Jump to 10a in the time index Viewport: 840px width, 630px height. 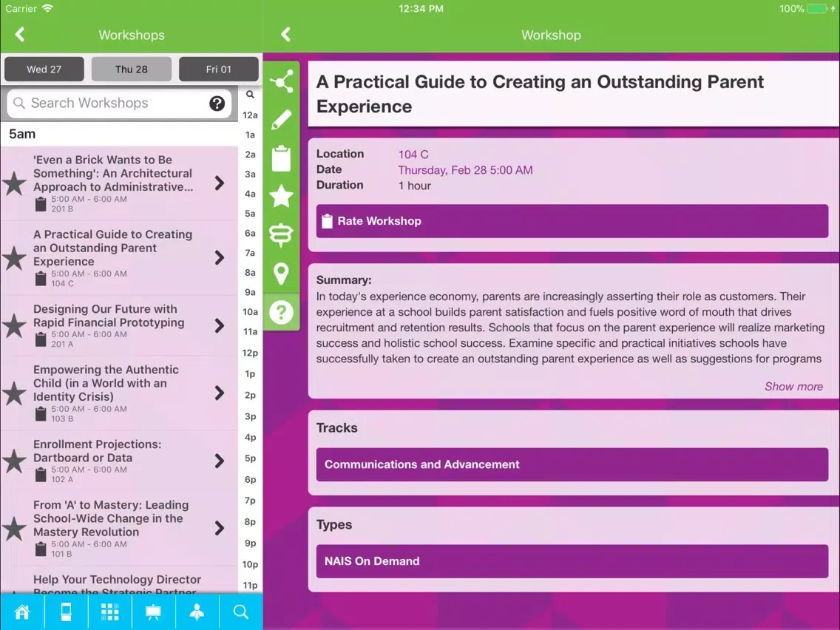250,312
